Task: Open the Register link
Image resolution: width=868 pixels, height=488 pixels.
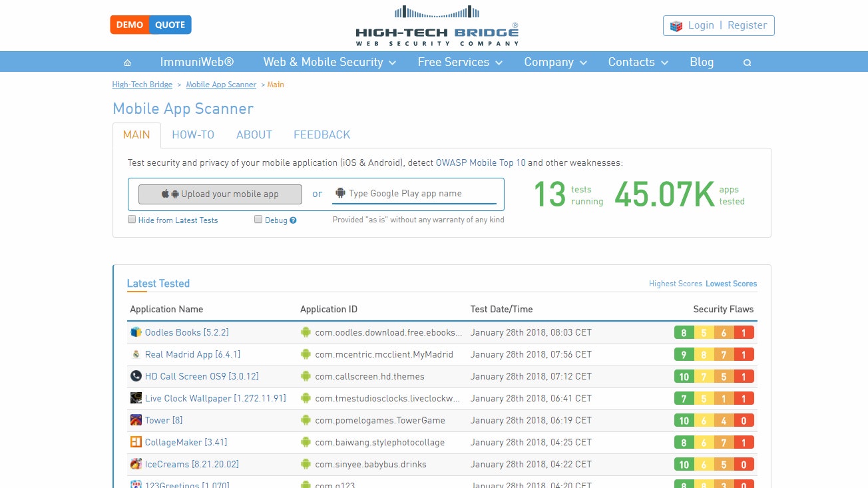Action: pyautogui.click(x=748, y=25)
